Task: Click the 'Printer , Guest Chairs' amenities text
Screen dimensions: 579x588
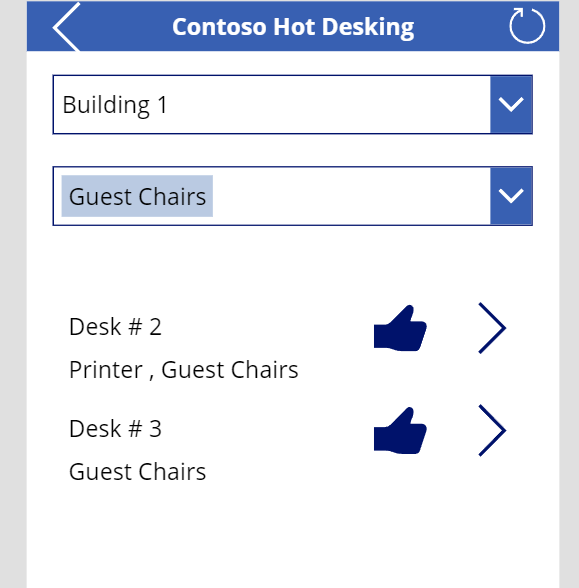Action: 184,370
